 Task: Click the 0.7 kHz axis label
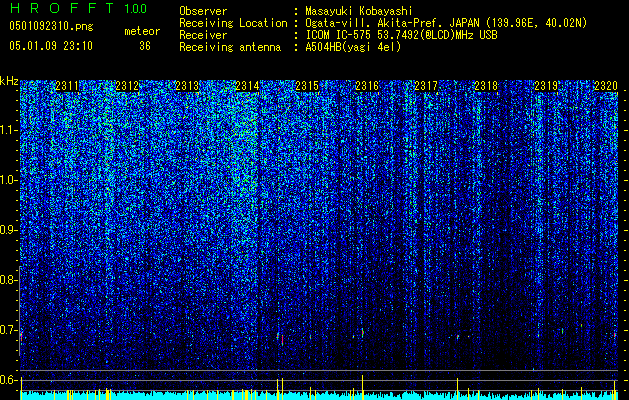click(8, 330)
